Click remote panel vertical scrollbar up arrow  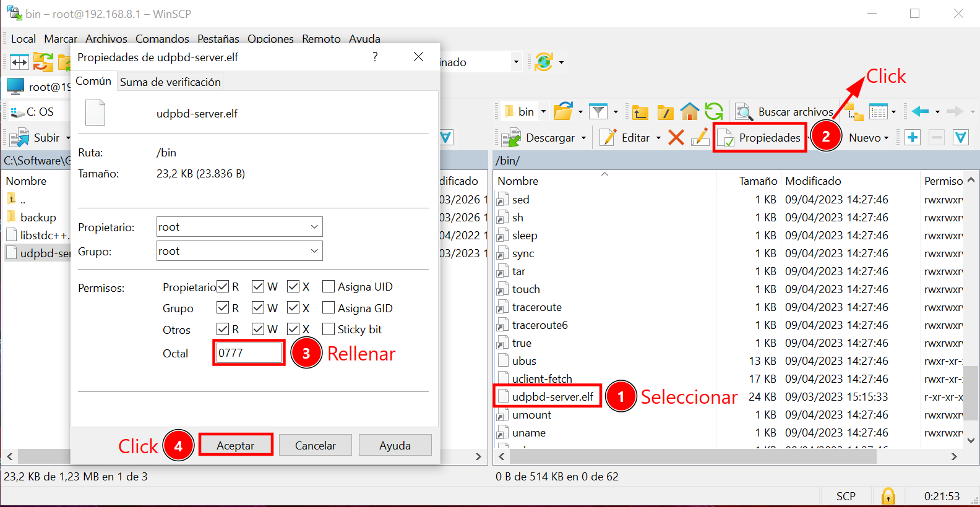tap(971, 180)
